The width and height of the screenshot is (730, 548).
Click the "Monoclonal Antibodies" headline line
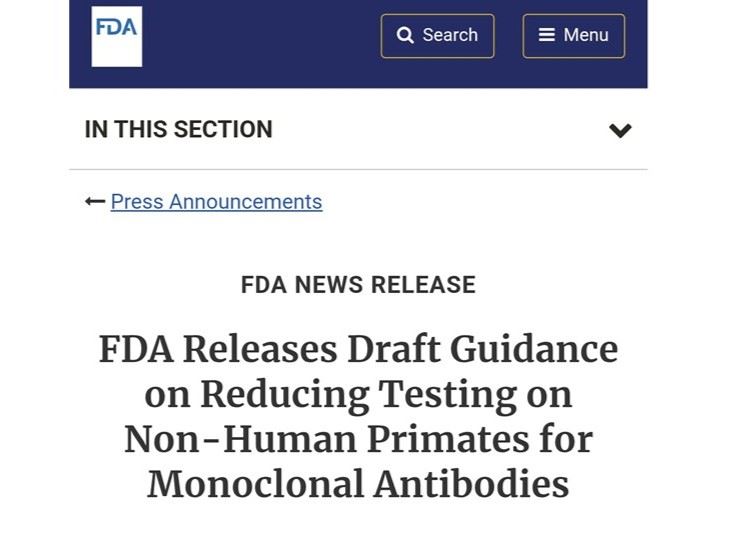click(358, 485)
